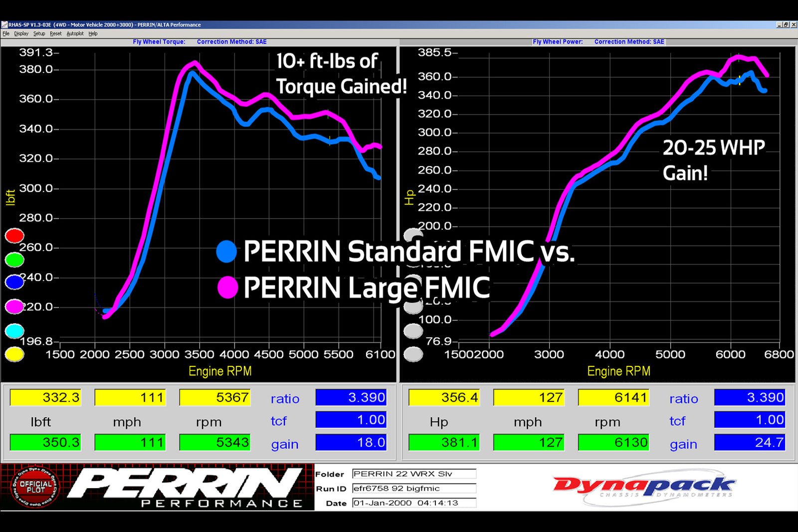The image size is (798, 532).
Task: Click the Folder field showing PERRIN 22 WRX
Action: pos(414,474)
